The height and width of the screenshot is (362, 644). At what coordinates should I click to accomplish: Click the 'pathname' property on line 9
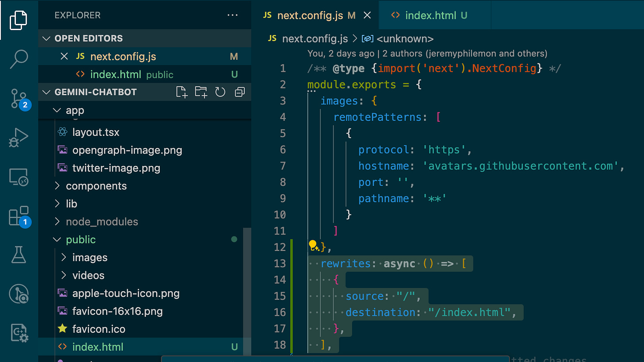[x=384, y=199]
